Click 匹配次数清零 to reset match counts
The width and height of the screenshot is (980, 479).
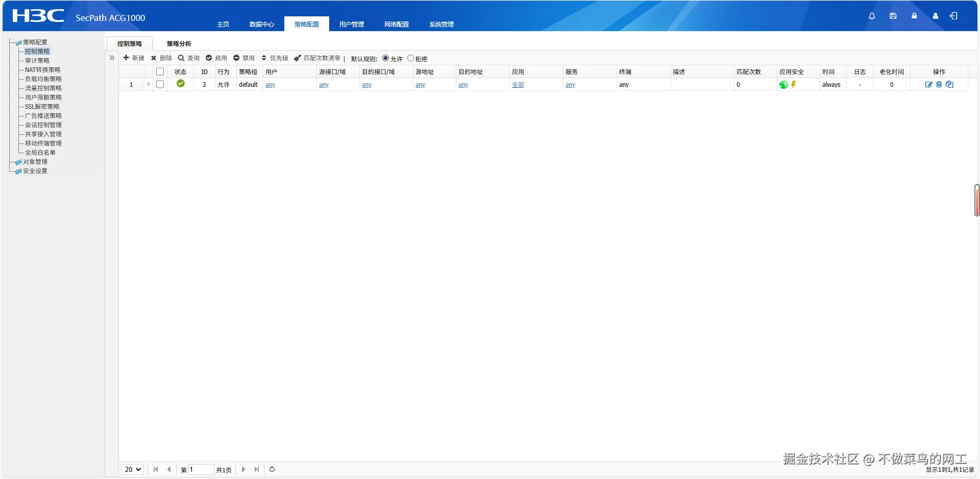point(317,58)
